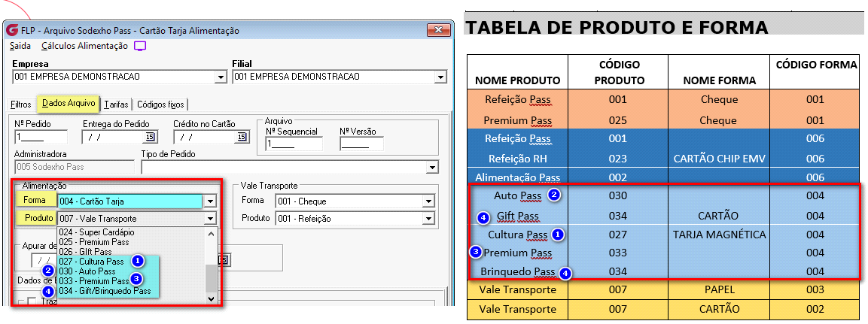Click the product list scrollbar down arrow
This screenshot has height=324, width=868.
click(210, 298)
